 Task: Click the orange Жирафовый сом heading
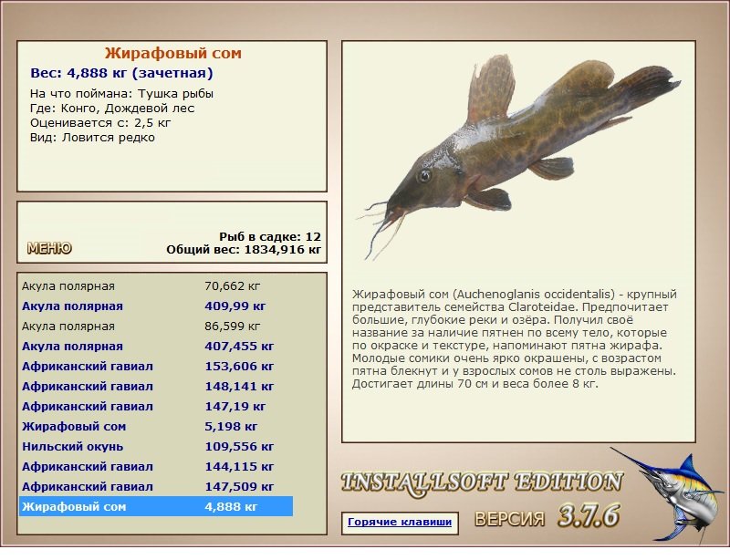[172, 53]
